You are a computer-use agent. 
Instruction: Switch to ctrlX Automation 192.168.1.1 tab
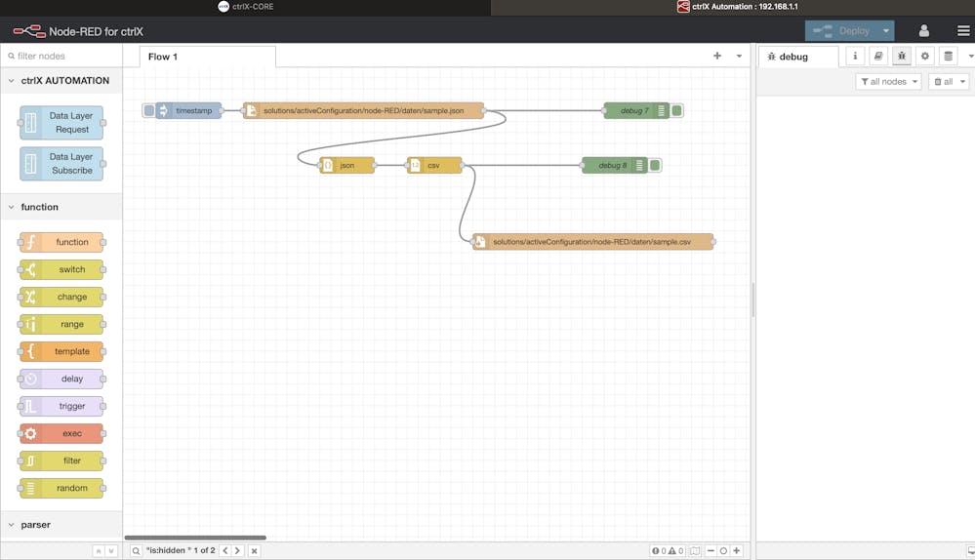pos(738,7)
